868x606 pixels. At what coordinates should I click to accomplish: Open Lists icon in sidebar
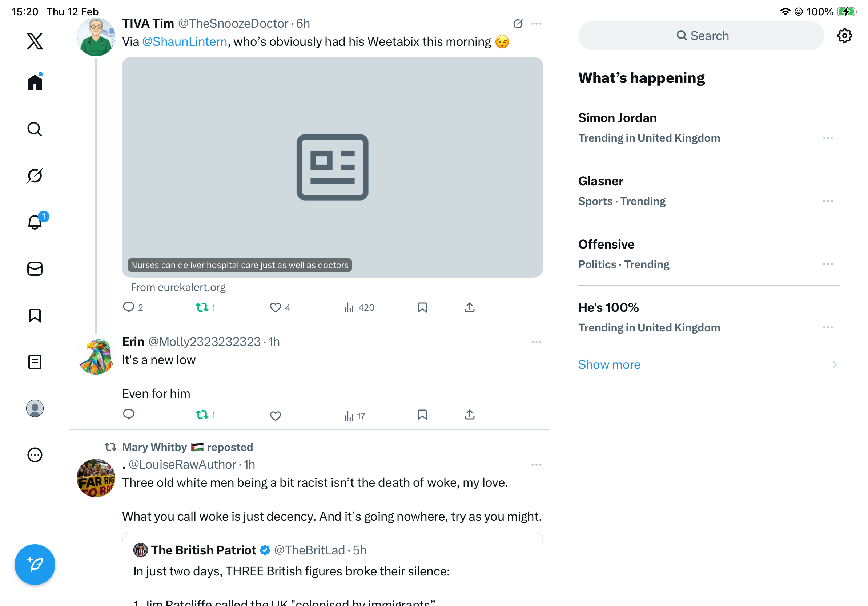35,362
